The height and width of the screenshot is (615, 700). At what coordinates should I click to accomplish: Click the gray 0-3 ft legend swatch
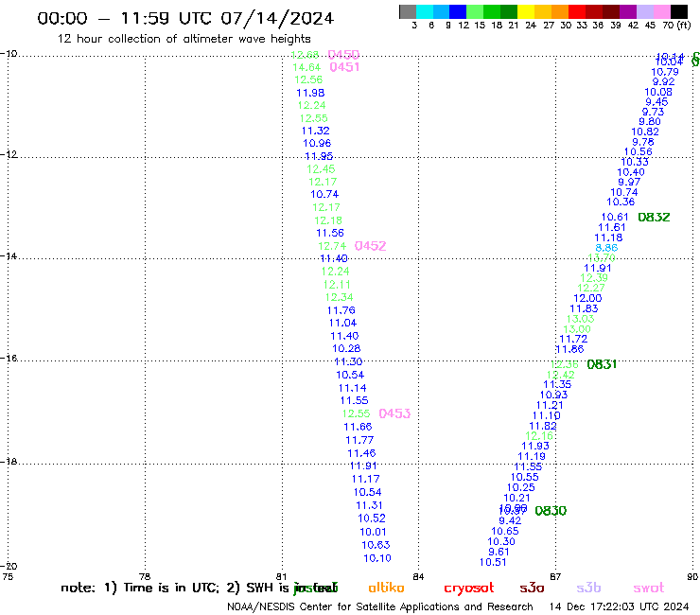(x=408, y=11)
